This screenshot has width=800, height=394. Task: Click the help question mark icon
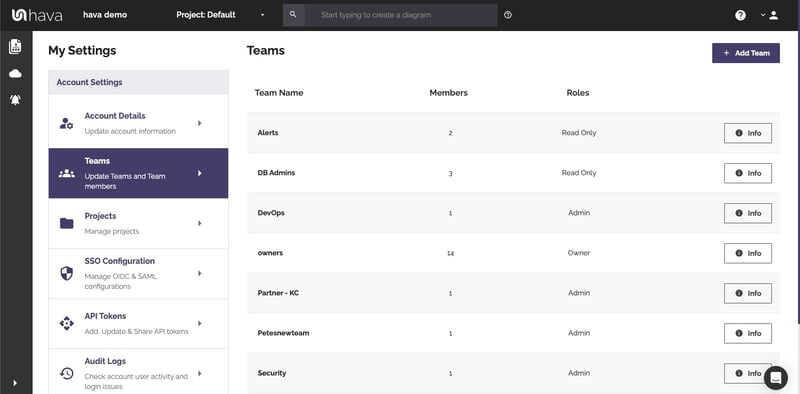740,15
